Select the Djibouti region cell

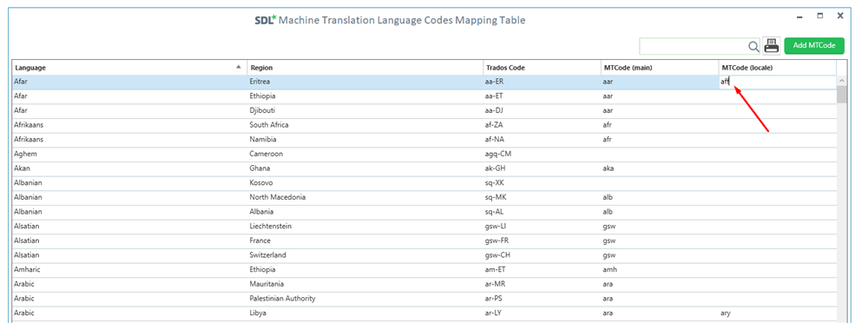click(365, 111)
